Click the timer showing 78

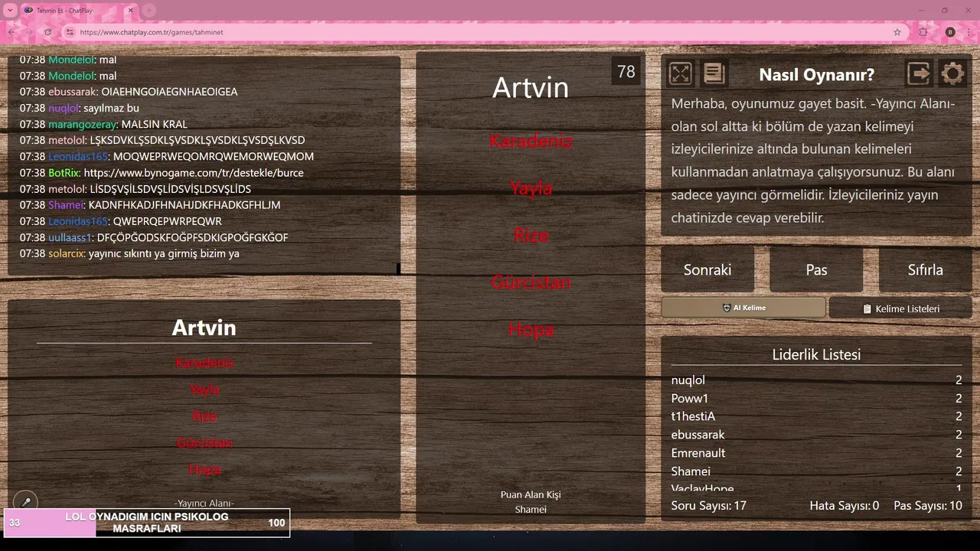pyautogui.click(x=626, y=72)
